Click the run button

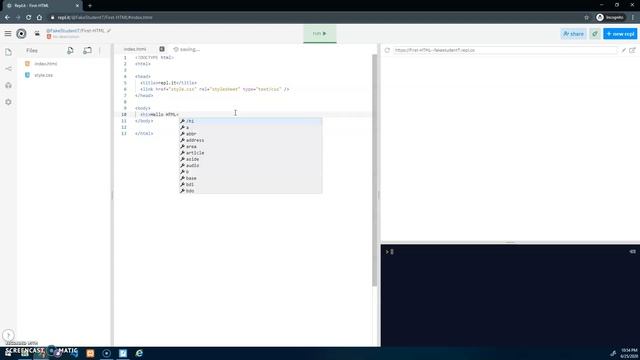320,33
